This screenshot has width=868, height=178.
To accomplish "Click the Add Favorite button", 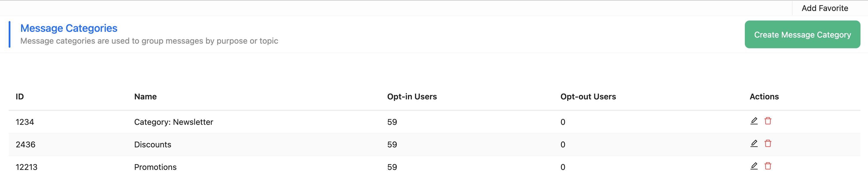I will pyautogui.click(x=825, y=8).
